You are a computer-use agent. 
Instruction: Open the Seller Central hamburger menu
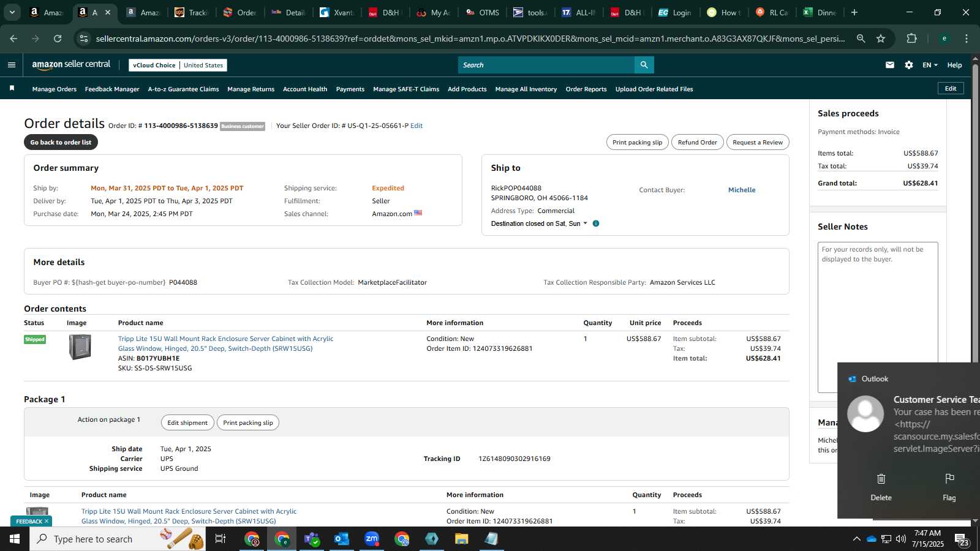11,65
